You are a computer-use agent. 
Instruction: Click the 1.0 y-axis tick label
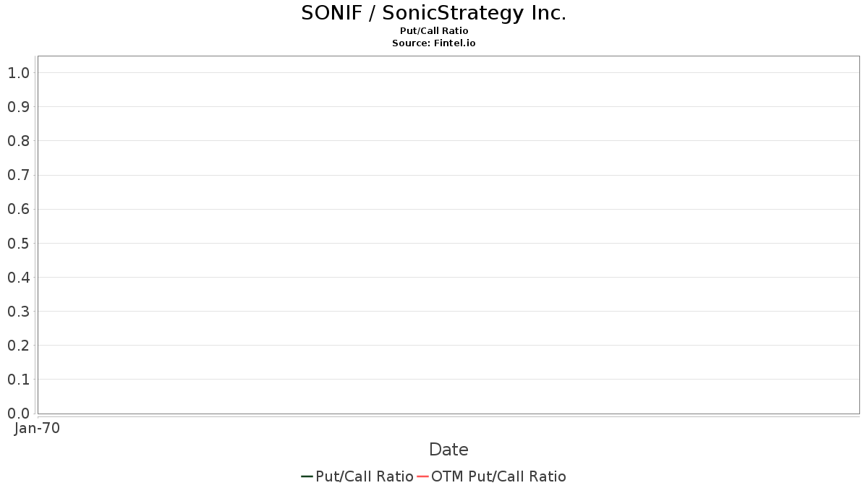click(18, 72)
